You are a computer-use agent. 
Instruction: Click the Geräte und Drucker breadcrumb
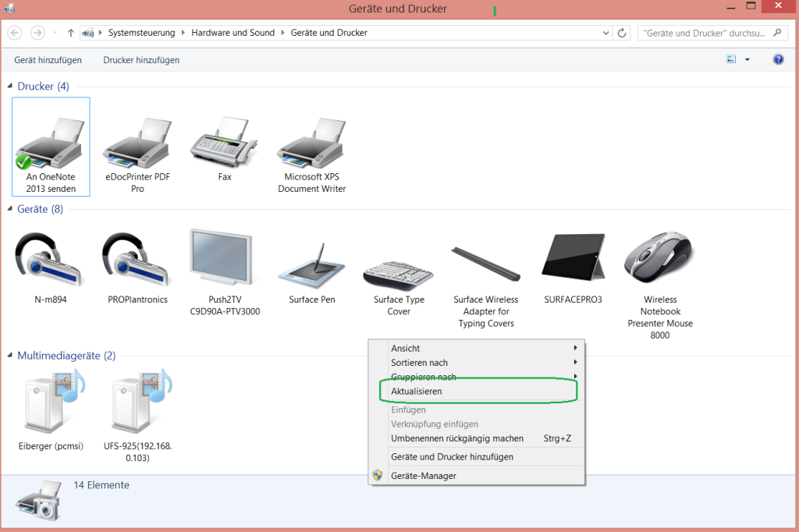point(329,33)
